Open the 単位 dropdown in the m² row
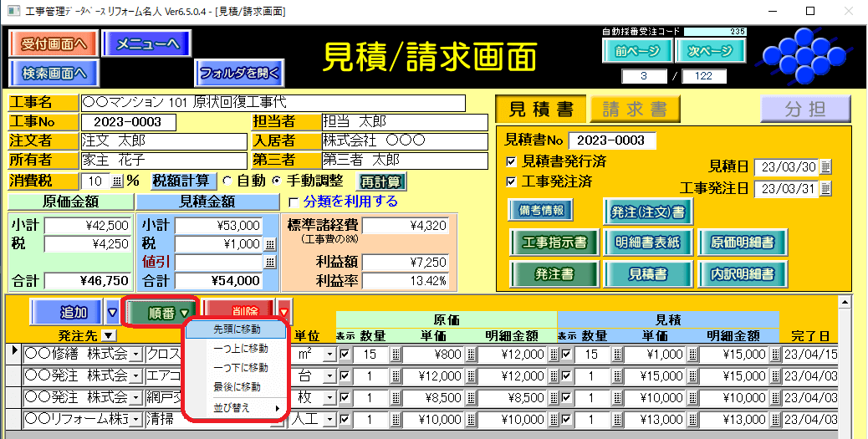 point(329,355)
